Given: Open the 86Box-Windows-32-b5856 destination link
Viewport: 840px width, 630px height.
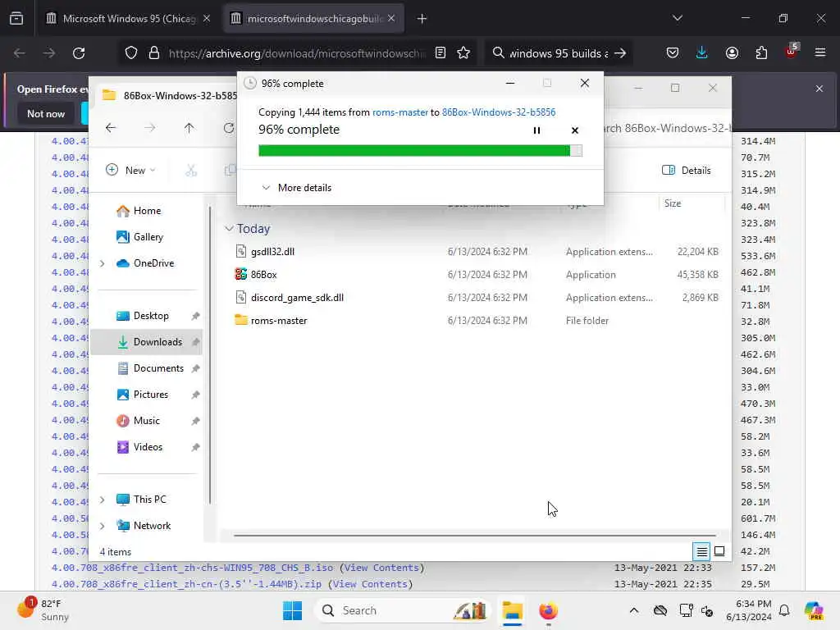Looking at the screenshot, I should point(499,112).
